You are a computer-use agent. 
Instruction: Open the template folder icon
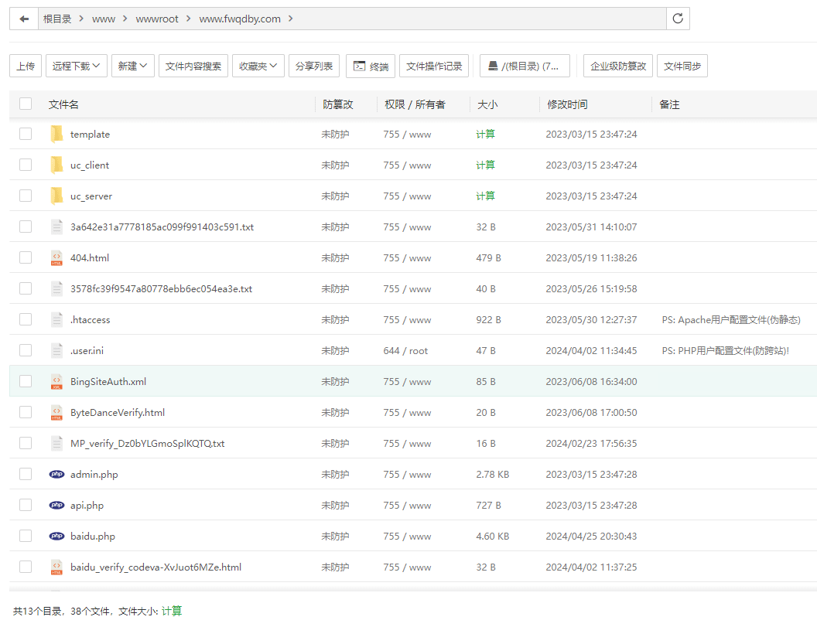pos(56,135)
